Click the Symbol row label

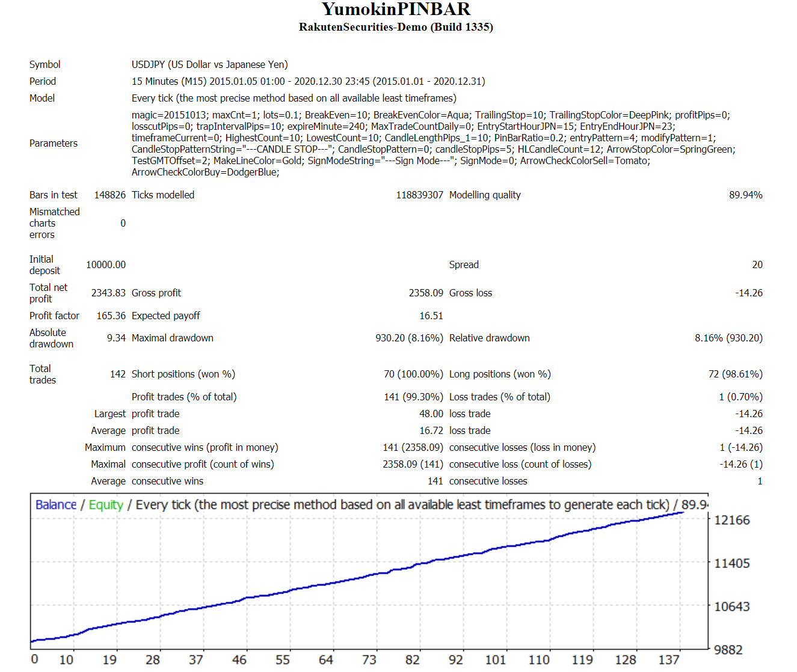[45, 64]
